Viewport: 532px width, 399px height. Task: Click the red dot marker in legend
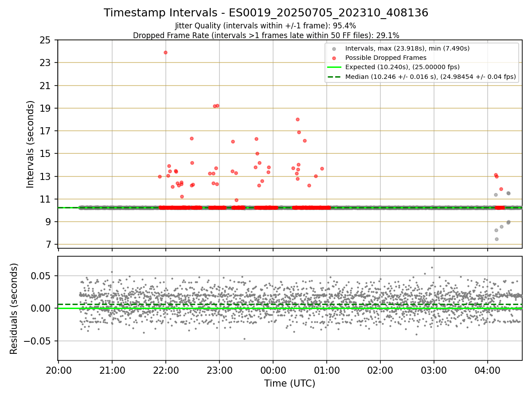(x=334, y=58)
